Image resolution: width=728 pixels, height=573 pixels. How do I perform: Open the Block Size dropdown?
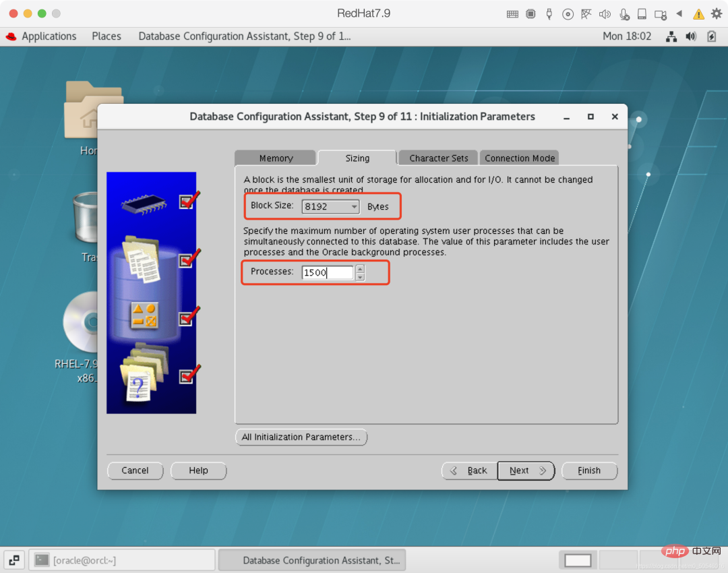point(330,206)
